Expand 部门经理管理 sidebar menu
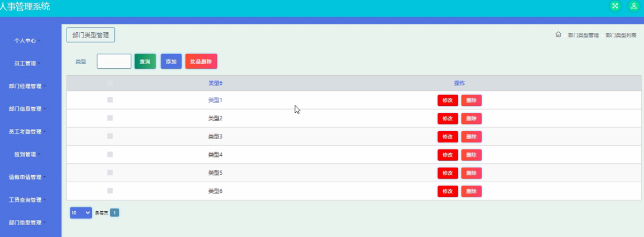Viewport: 644px width, 237px height. coord(27,86)
